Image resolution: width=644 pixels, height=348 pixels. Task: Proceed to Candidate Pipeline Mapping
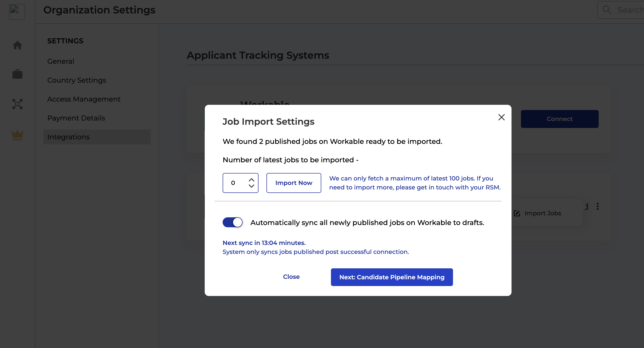391,277
